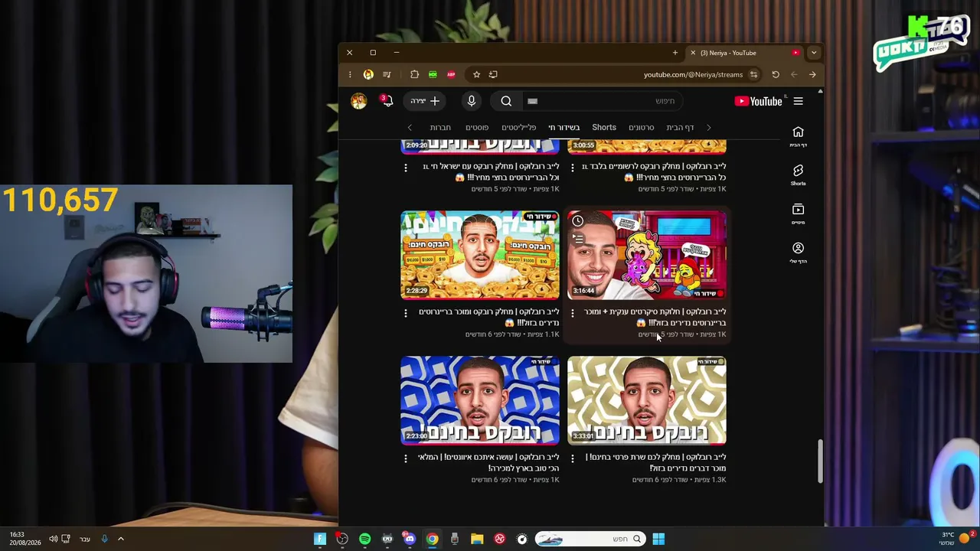Open the Chrome profile avatar

pos(368,74)
